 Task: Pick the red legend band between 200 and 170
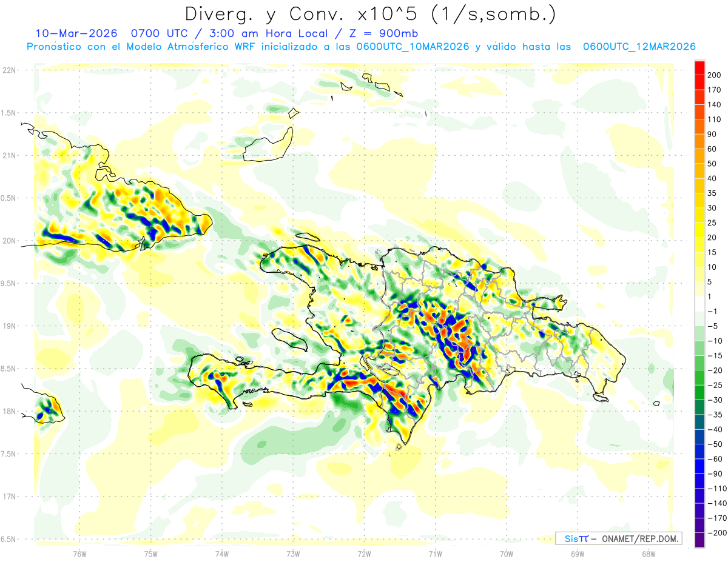coord(699,82)
